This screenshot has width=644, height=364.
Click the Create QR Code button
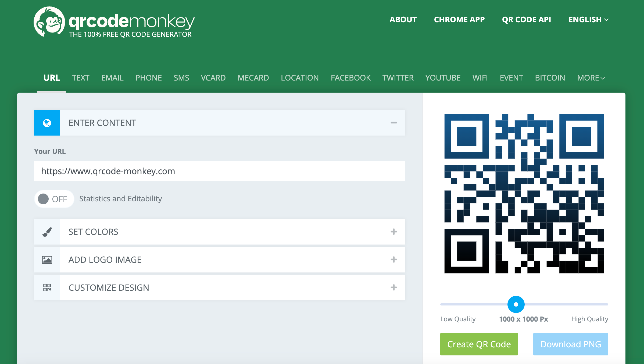[479, 344]
